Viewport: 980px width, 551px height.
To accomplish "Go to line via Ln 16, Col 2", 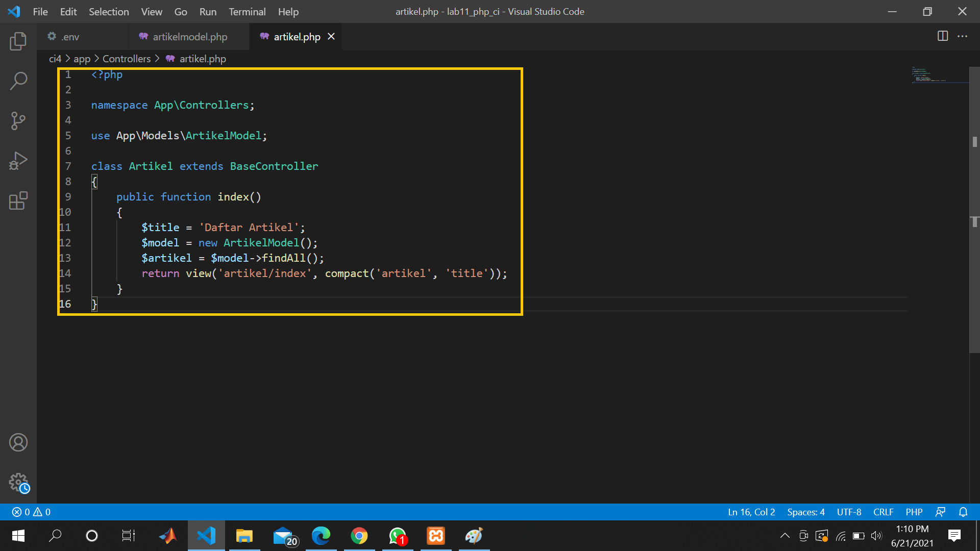I will (751, 512).
